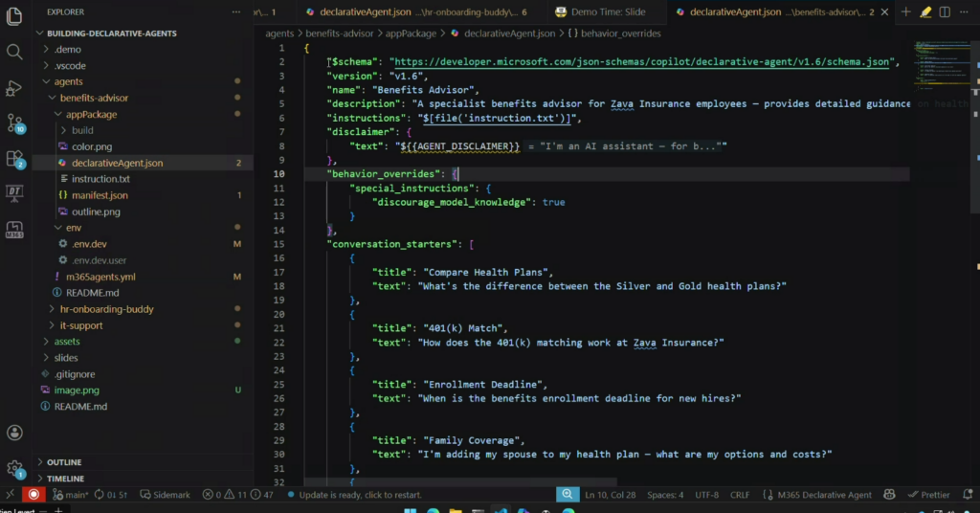980x513 pixels.
Task: Open manifest.json in the explorer
Action: point(100,195)
